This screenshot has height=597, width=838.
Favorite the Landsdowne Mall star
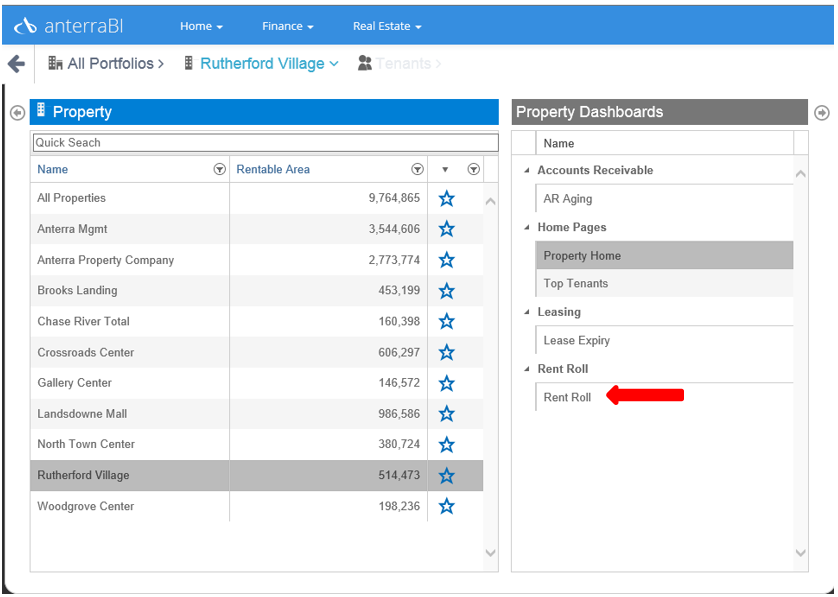[446, 414]
